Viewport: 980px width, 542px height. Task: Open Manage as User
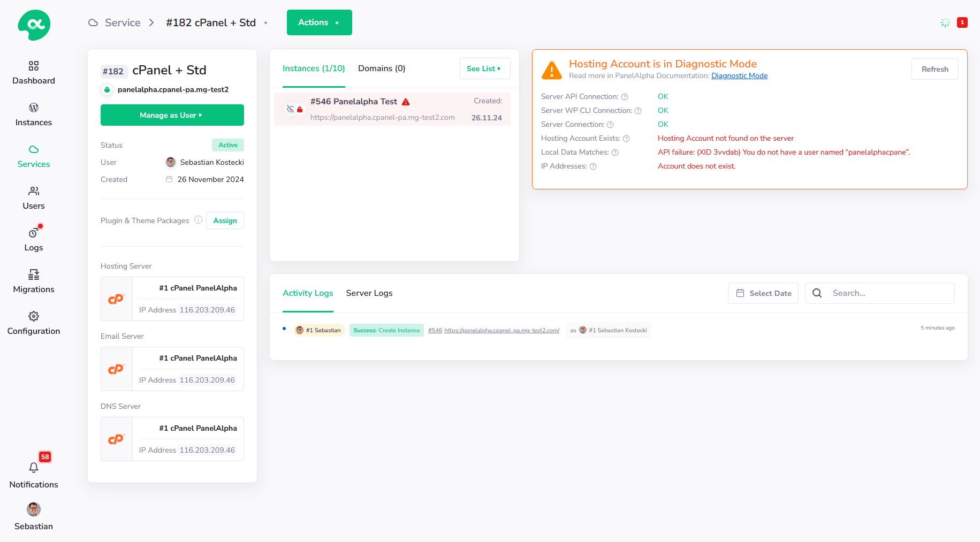172,115
